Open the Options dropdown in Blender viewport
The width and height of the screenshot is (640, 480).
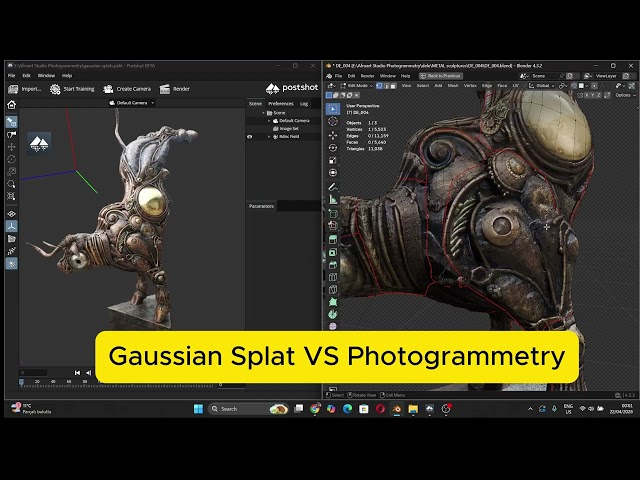coord(625,95)
